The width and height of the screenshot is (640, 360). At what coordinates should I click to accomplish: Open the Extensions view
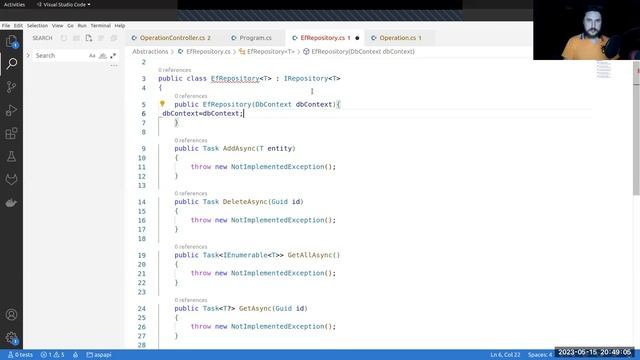tap(11, 133)
